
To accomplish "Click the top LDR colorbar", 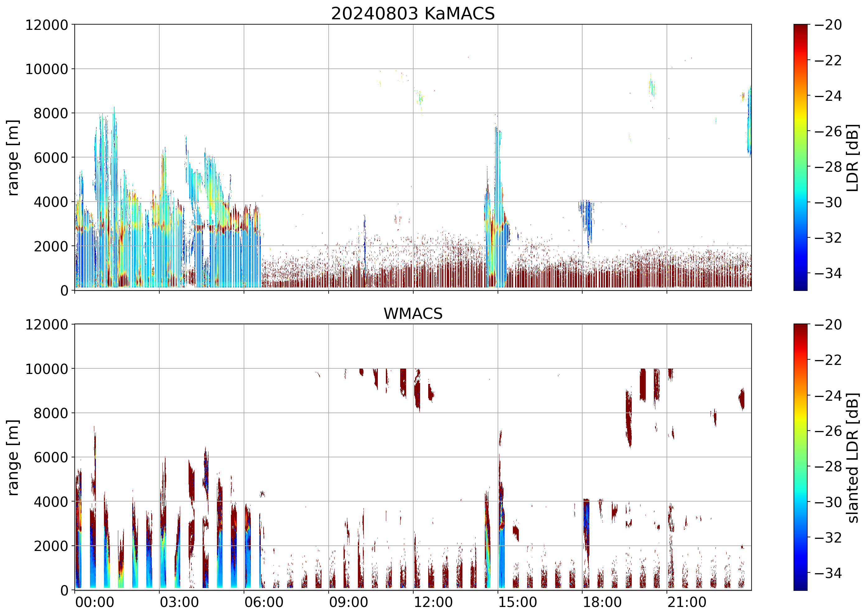I will tap(800, 157).
